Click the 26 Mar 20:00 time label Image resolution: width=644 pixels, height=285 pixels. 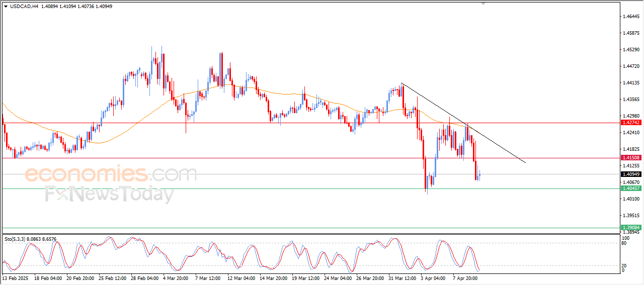pos(370,277)
